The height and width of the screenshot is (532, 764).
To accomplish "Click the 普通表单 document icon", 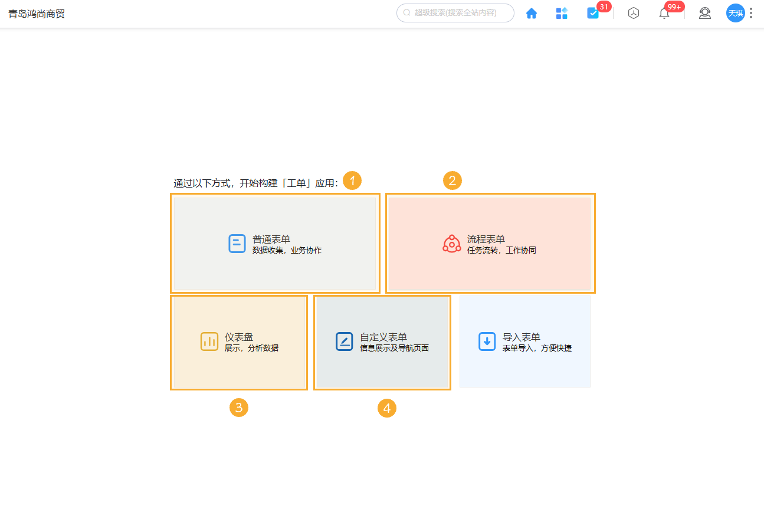I will [237, 244].
